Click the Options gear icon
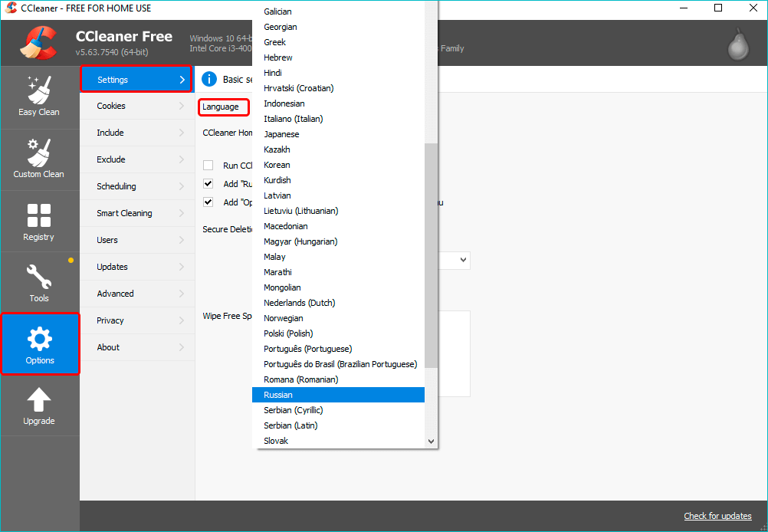Viewport: 768px width, 532px height. pyautogui.click(x=39, y=337)
